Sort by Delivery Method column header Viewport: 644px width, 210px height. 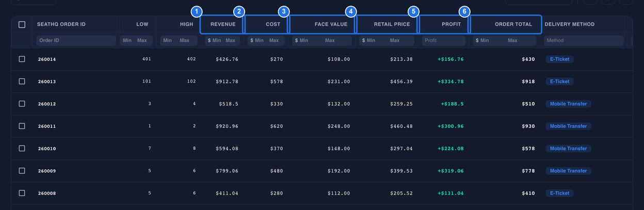tap(570, 24)
